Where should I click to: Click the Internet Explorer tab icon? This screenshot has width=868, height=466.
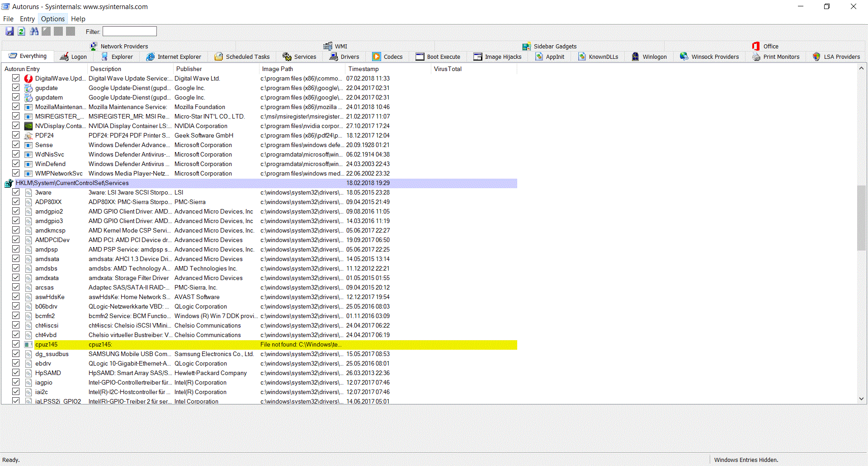pyautogui.click(x=151, y=57)
